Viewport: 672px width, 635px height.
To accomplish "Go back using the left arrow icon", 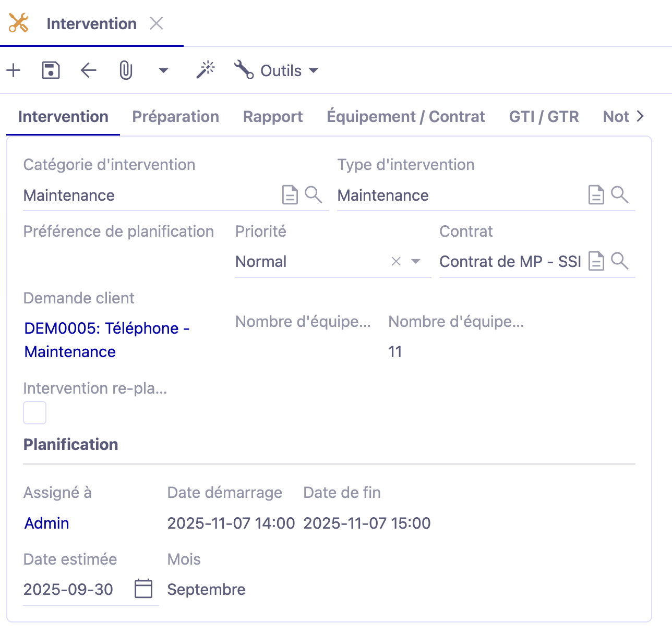I will [x=89, y=70].
